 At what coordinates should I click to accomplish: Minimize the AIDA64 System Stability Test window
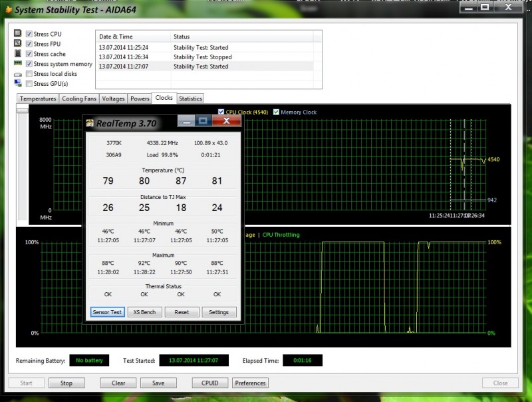[469, 7]
